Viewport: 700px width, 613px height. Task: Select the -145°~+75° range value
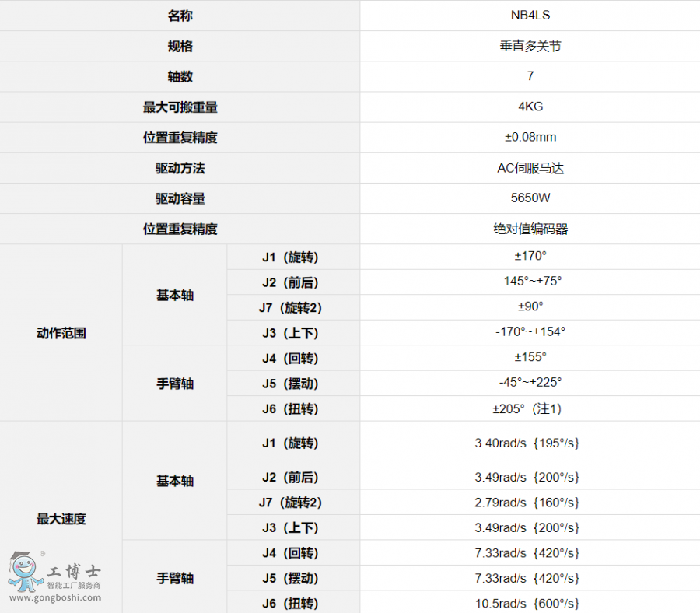tap(530, 282)
